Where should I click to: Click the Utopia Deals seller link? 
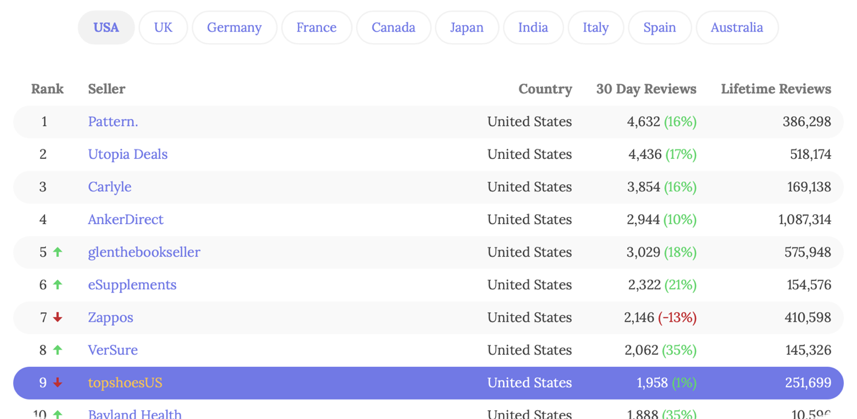127,154
